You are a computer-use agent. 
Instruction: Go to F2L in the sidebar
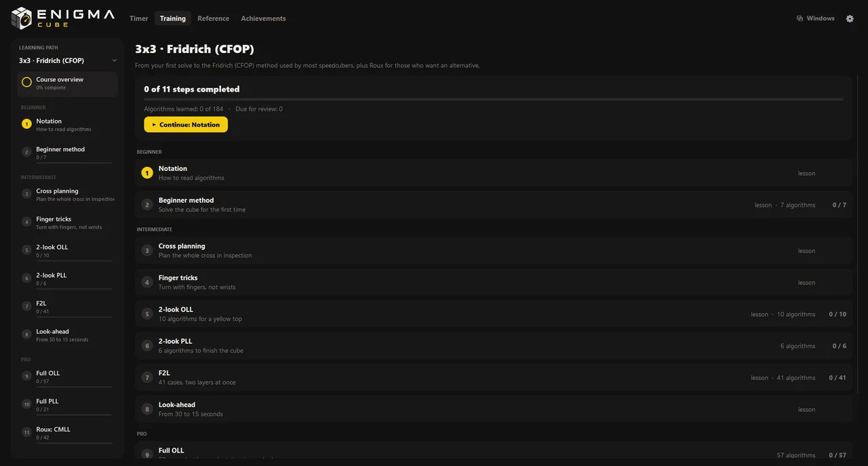point(68,307)
